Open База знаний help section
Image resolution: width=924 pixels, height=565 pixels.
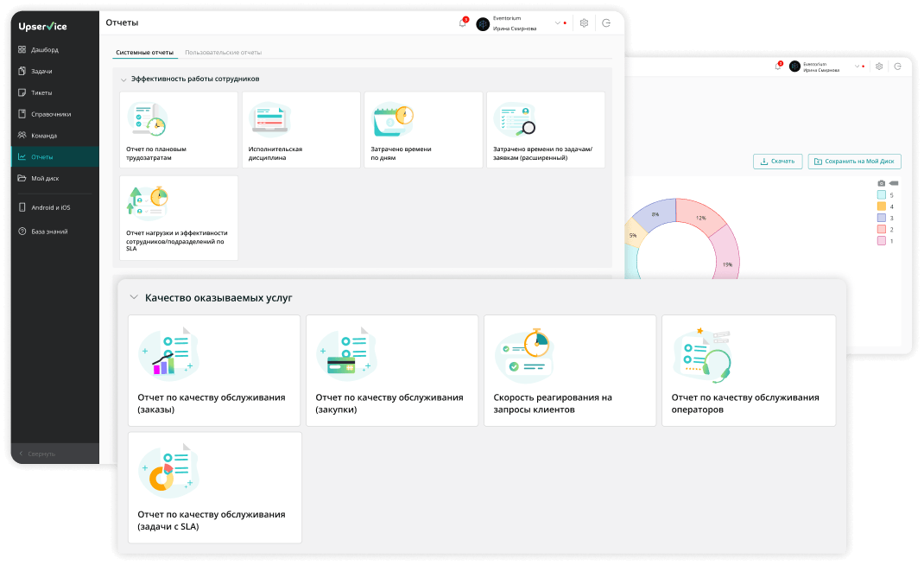pos(48,232)
